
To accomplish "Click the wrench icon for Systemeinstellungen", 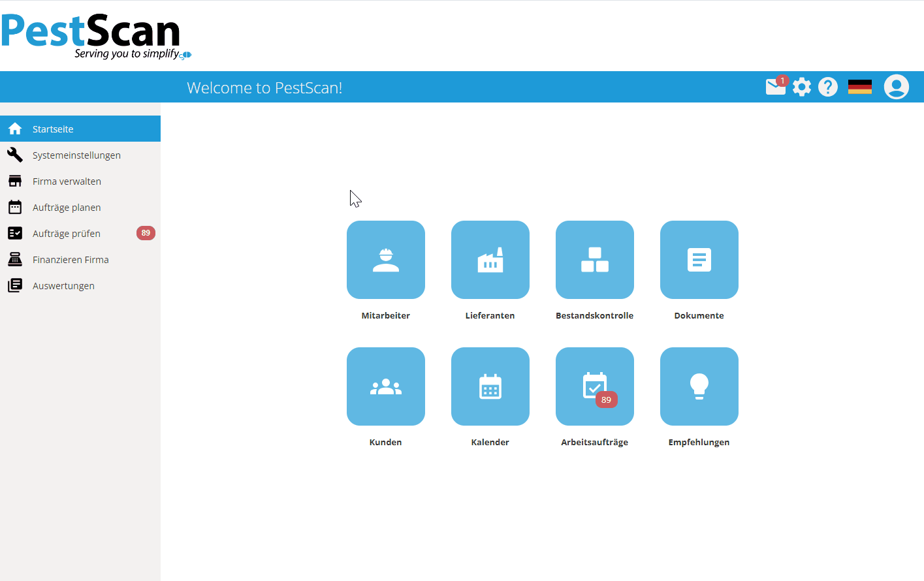I will click(15, 155).
